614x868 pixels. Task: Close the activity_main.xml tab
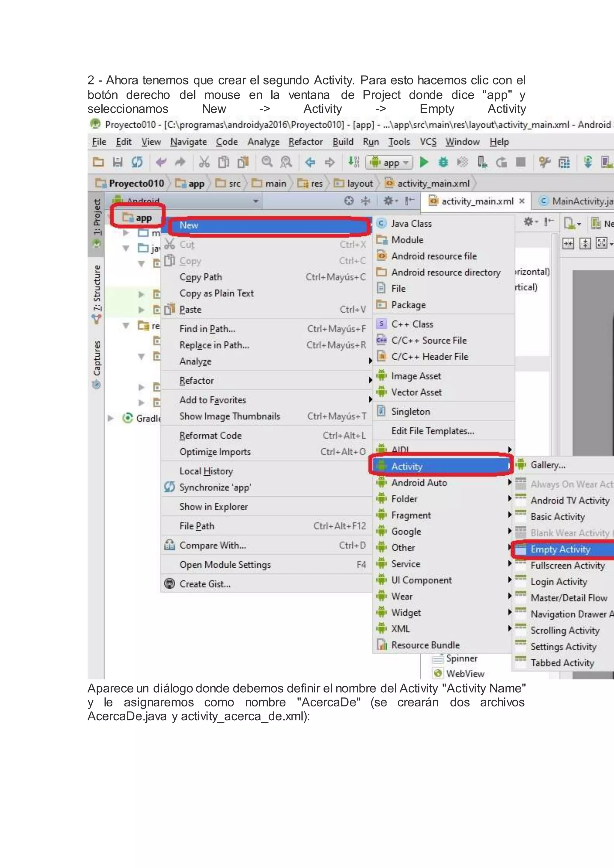coord(522,201)
